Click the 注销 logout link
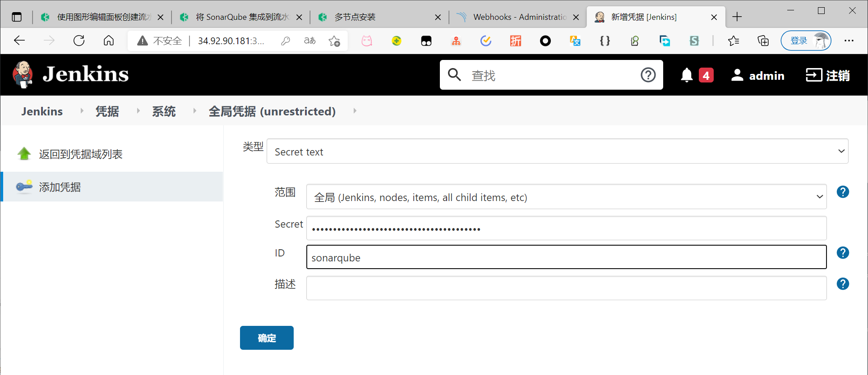The width and height of the screenshot is (868, 375). coord(828,75)
